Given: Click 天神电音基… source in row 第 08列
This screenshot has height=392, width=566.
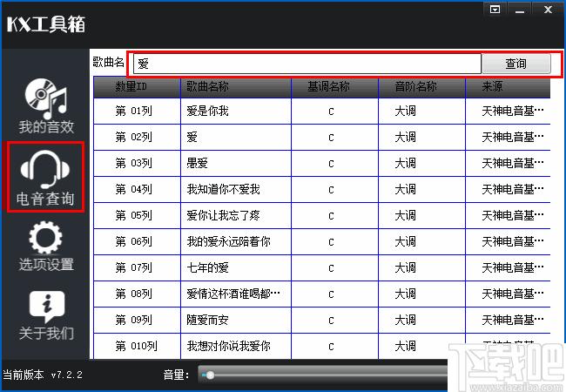Looking at the screenshot, I should click(x=509, y=294).
